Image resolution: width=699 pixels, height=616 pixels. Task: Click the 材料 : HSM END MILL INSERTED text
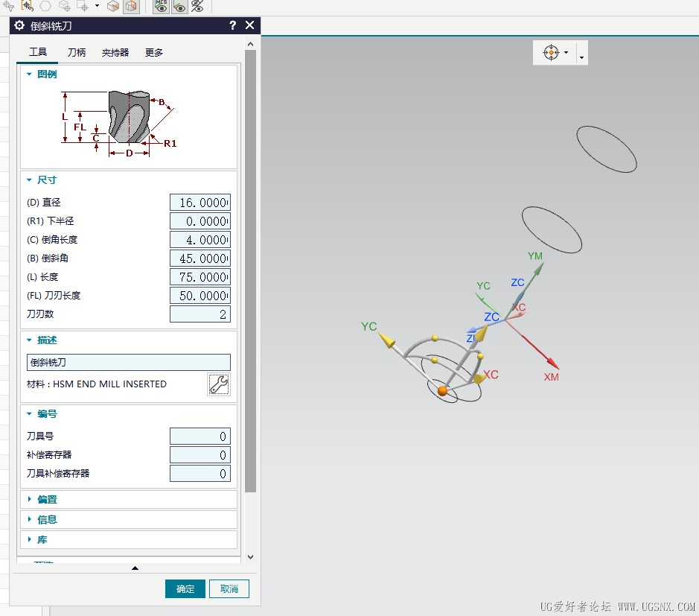(97, 384)
